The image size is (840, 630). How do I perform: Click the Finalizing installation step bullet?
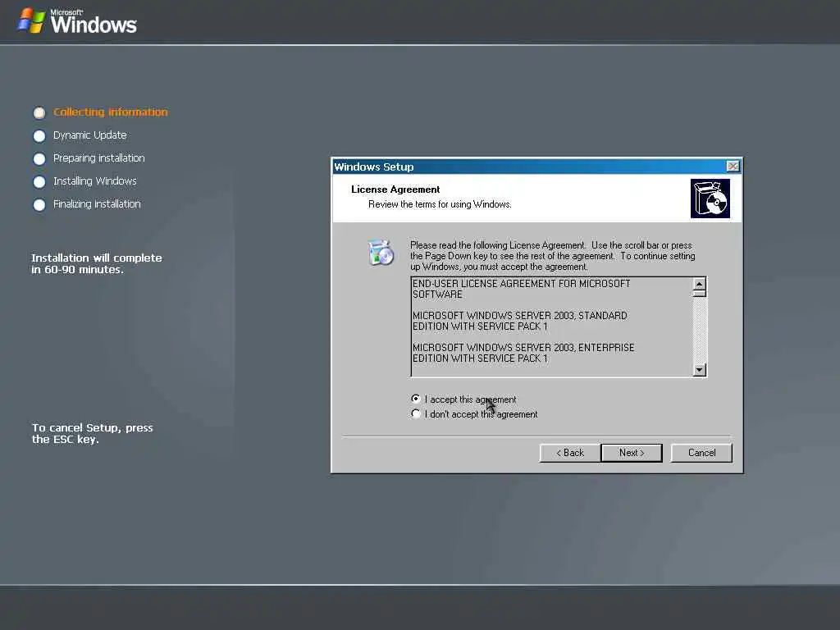coord(39,205)
